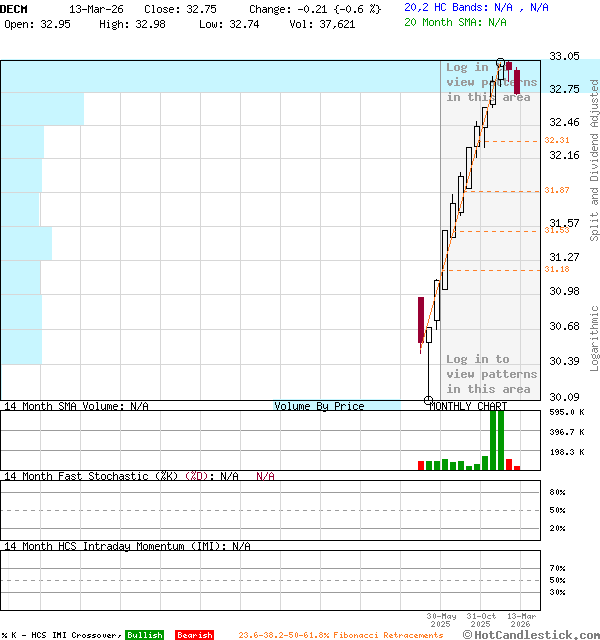Click the circle marker at chart high
Screen dimensions: 600x640
501,63
